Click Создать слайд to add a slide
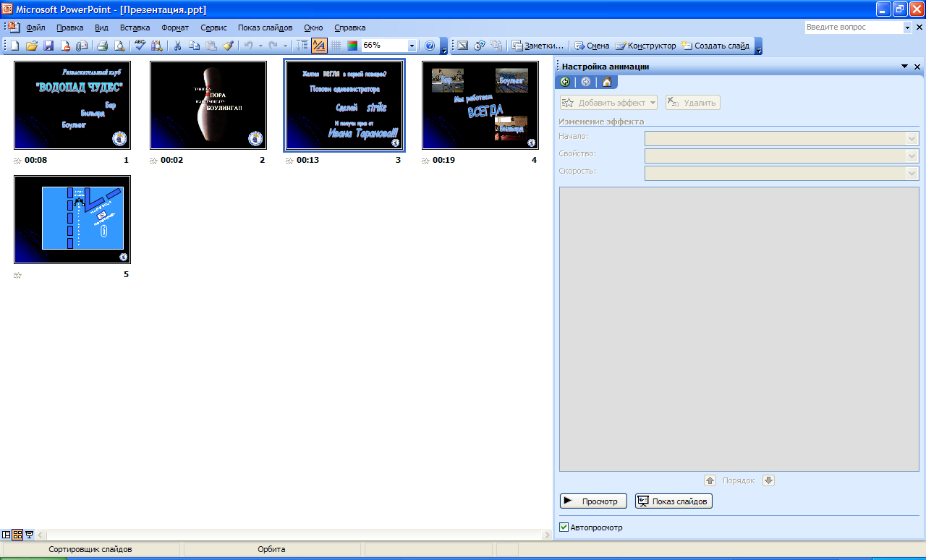This screenshot has height=560, width=926. pyautogui.click(x=715, y=46)
